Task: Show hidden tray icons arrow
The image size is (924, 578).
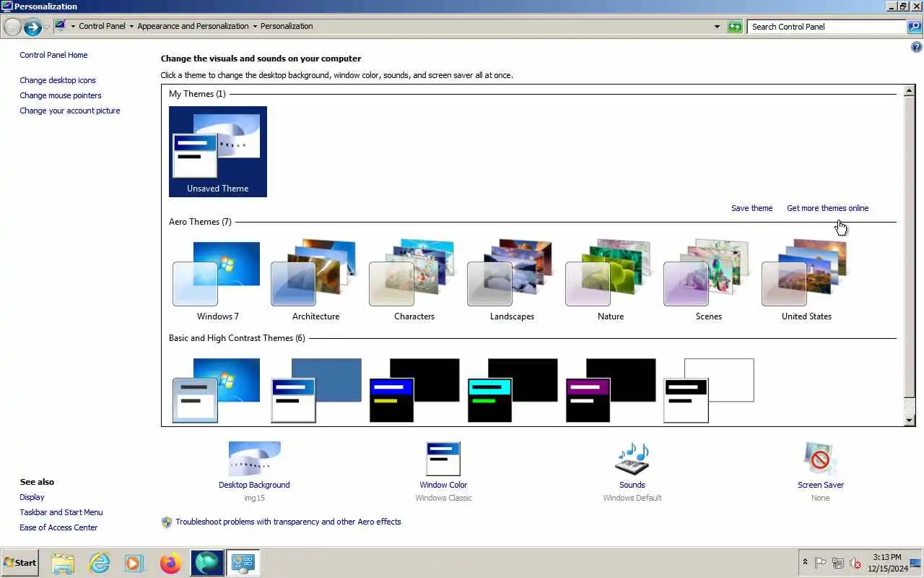Action: pyautogui.click(x=806, y=562)
